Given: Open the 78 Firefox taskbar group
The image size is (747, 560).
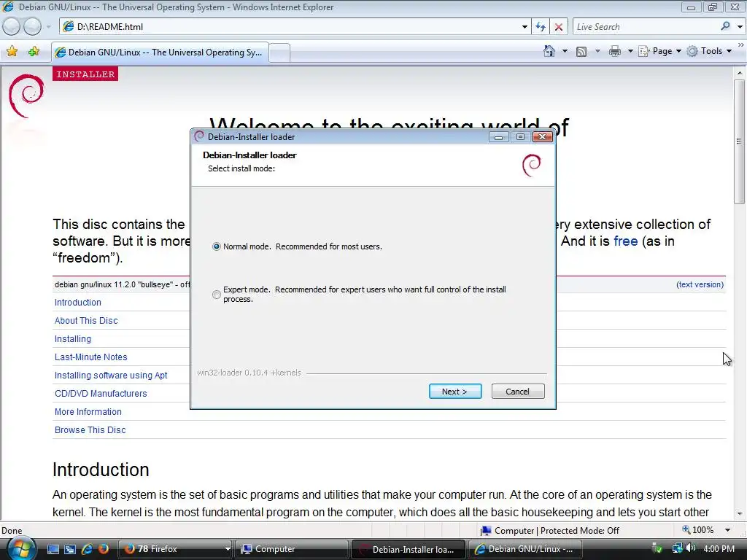Looking at the screenshot, I should (175, 549).
